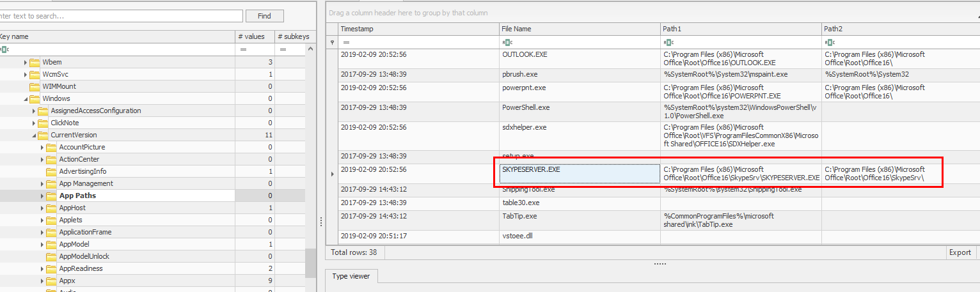The image size is (980, 292).
Task: Click the table30.exe file name cell
Action: pyautogui.click(x=580, y=203)
